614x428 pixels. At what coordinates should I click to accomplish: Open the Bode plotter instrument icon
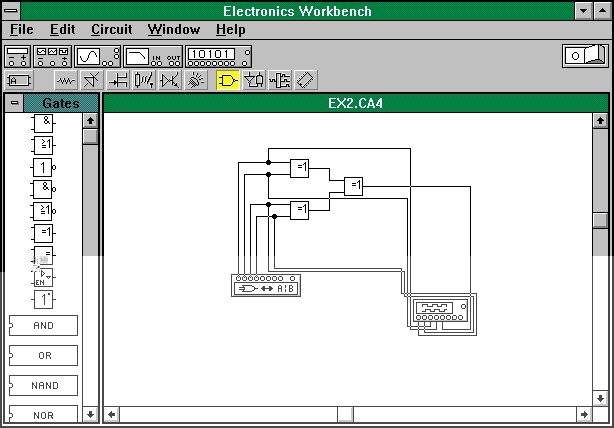pos(153,57)
